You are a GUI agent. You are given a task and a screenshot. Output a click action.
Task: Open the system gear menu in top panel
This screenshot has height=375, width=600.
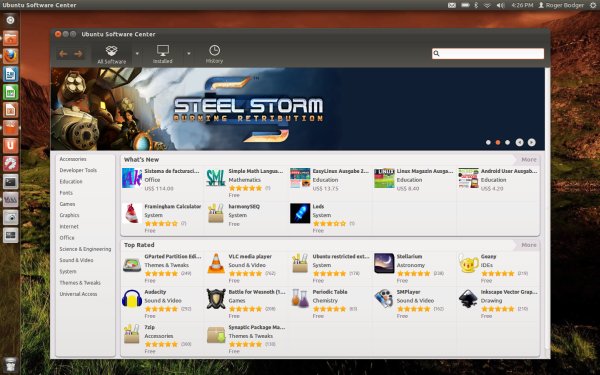(593, 5)
